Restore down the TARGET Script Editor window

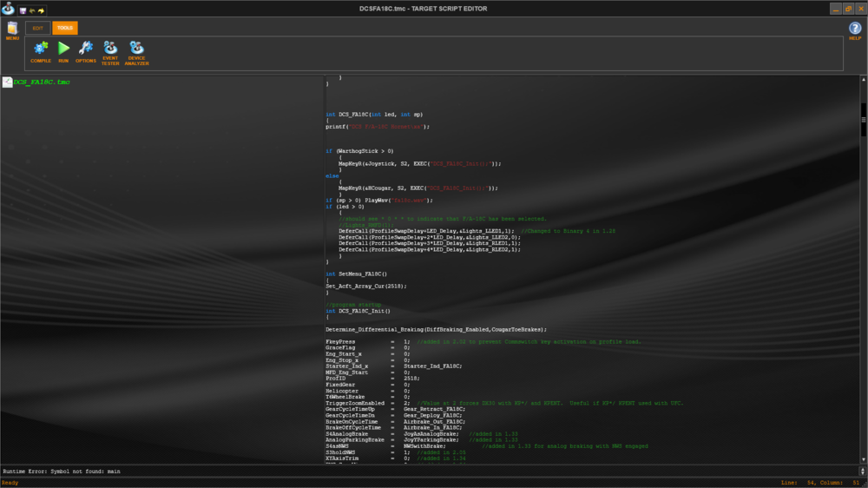click(x=848, y=9)
